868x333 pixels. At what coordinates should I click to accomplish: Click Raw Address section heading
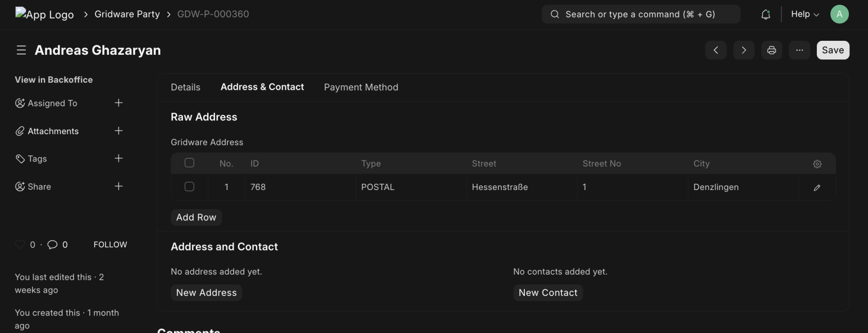tap(204, 117)
